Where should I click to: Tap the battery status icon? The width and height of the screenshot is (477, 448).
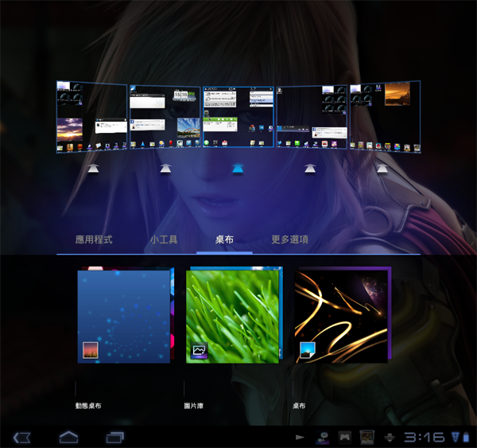click(466, 437)
